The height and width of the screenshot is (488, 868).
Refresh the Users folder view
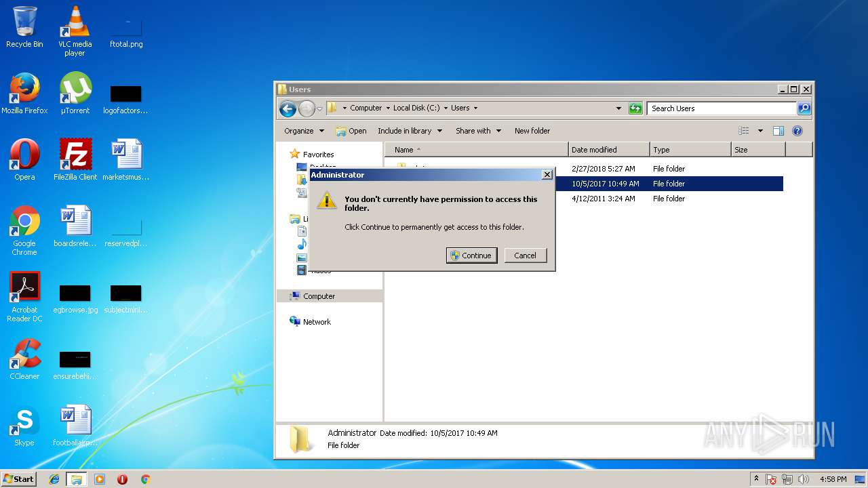click(x=635, y=108)
